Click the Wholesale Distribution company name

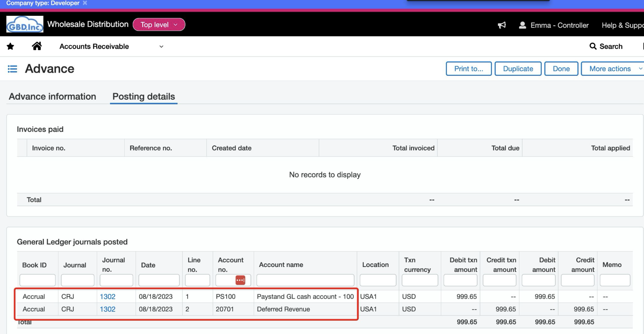point(88,24)
